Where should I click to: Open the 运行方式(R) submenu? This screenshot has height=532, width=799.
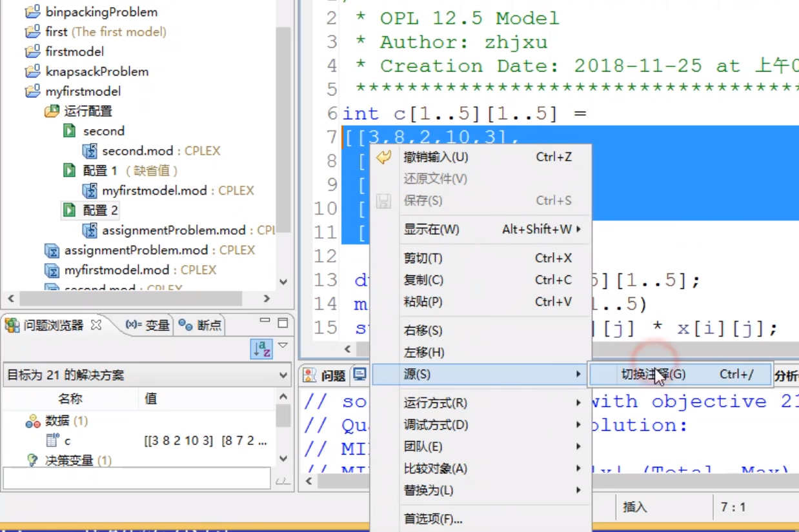coord(481,403)
